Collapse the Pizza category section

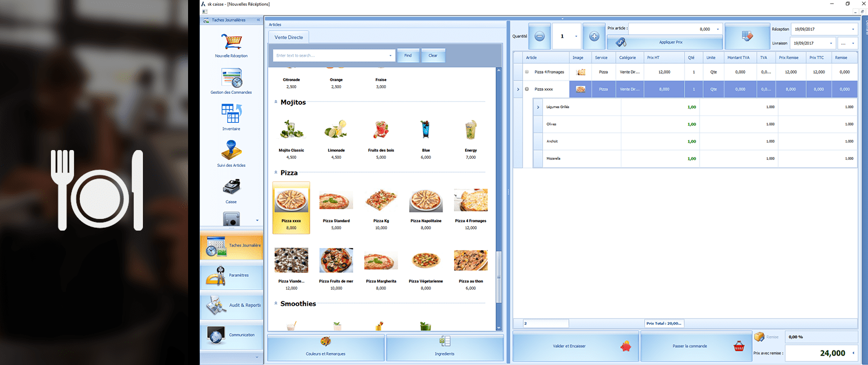(276, 173)
